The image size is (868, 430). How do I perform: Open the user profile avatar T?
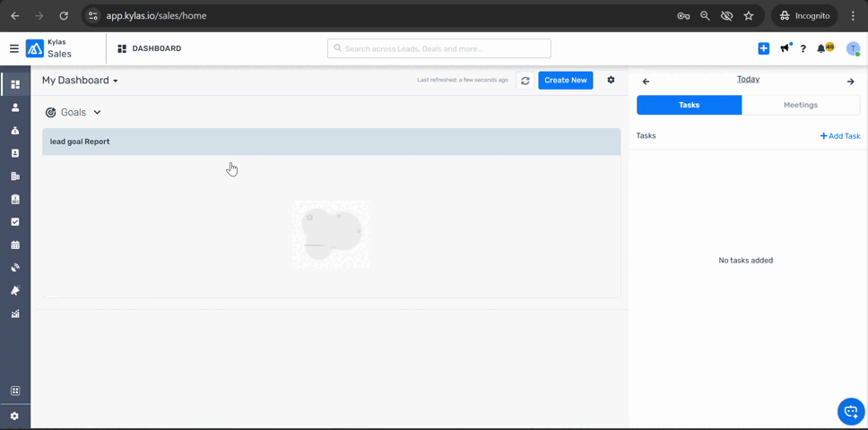pos(853,48)
